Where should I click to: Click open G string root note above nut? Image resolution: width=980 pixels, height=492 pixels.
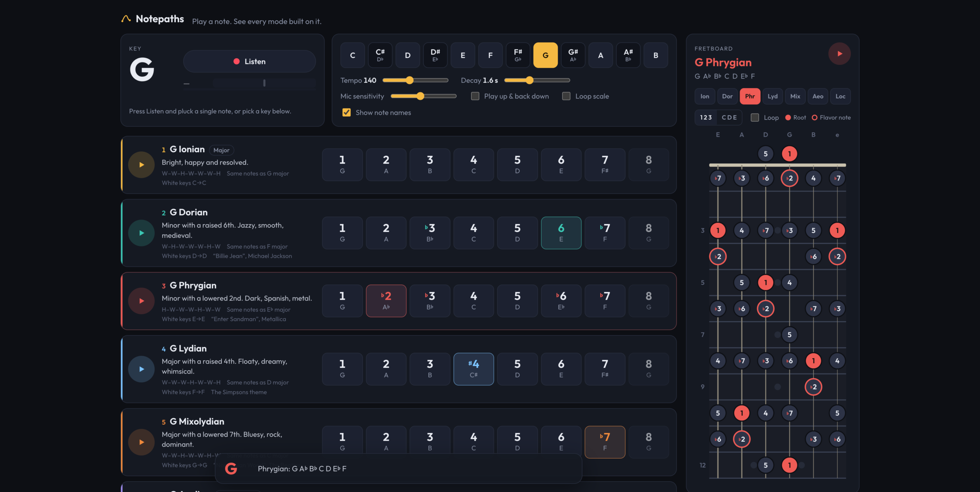tap(789, 154)
